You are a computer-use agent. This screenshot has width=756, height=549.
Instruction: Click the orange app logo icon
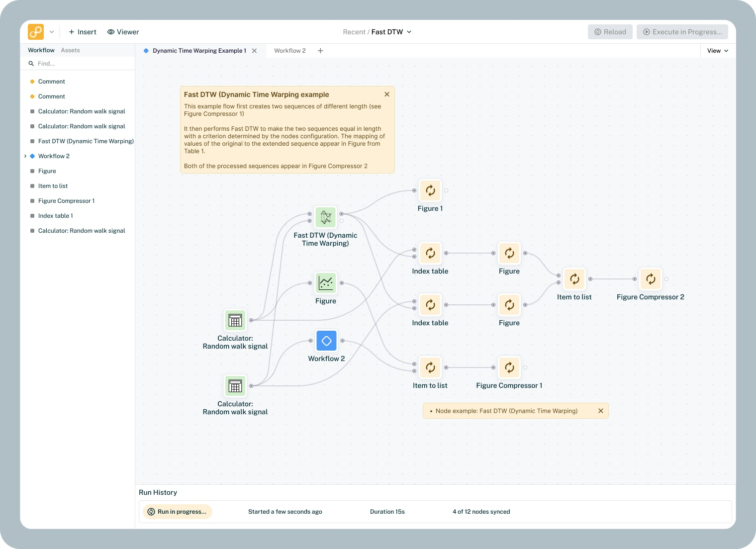[36, 32]
